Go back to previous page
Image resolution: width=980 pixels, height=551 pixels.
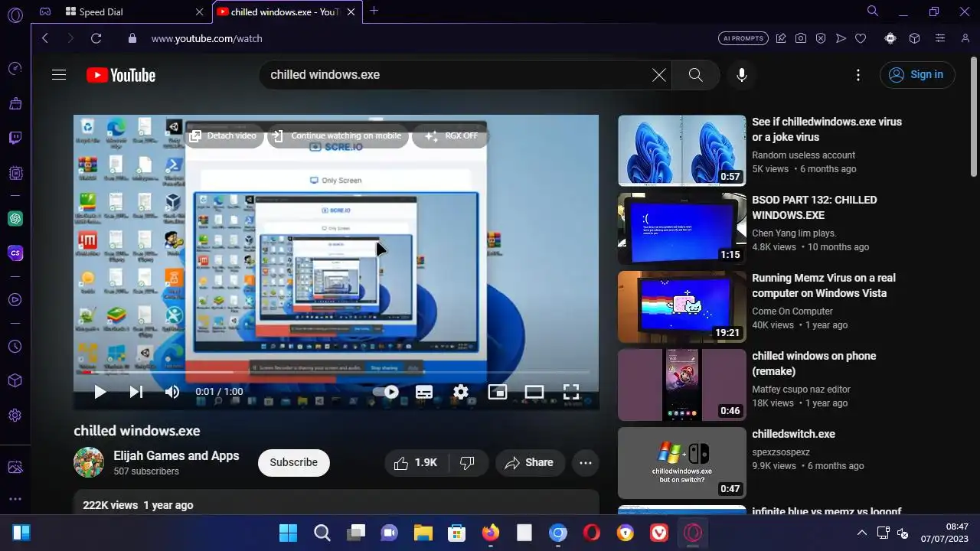point(44,38)
